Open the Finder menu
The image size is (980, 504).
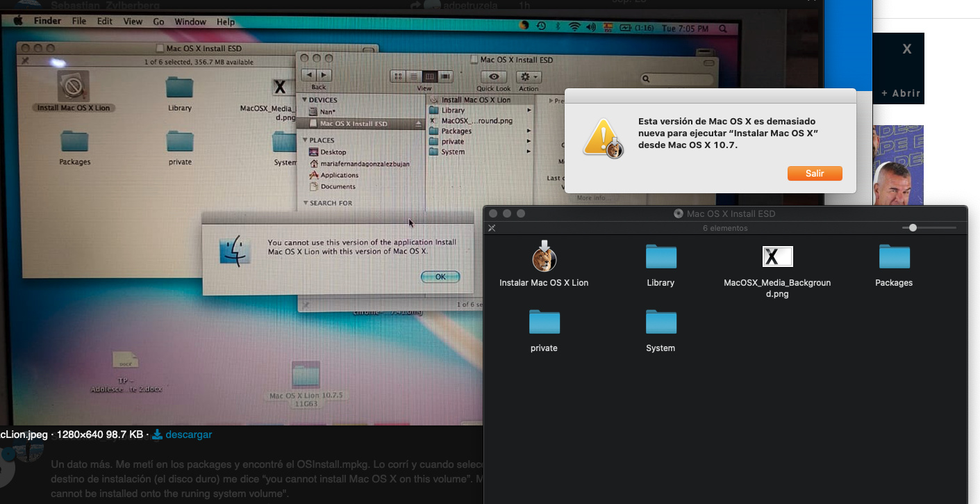tap(48, 22)
